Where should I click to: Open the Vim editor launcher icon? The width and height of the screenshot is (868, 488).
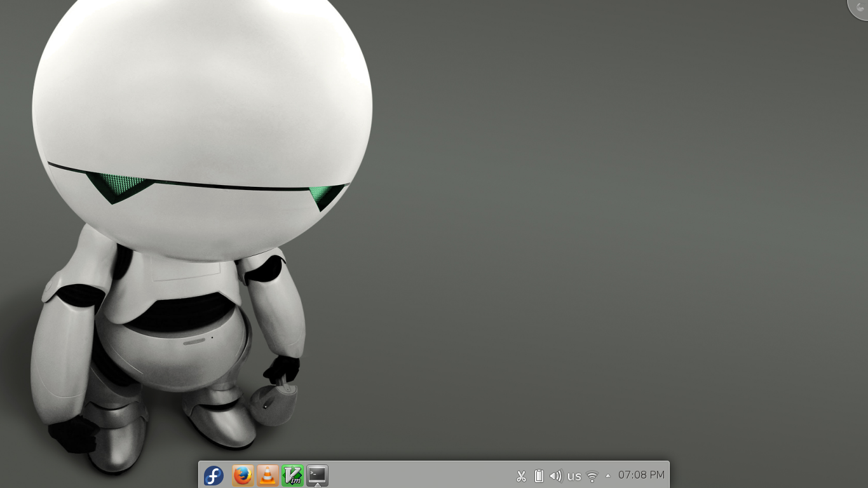[292, 475]
